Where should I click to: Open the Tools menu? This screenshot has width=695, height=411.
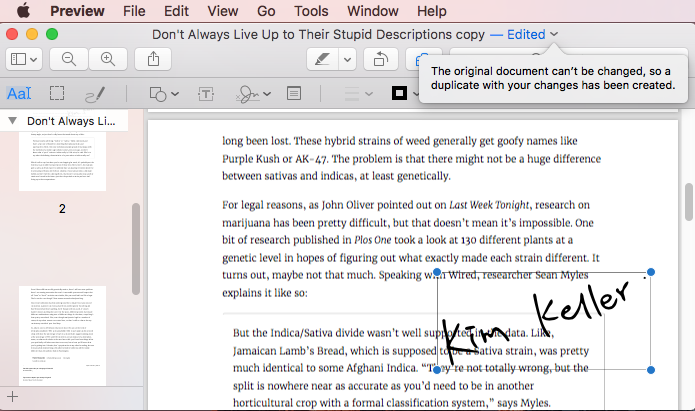click(311, 11)
